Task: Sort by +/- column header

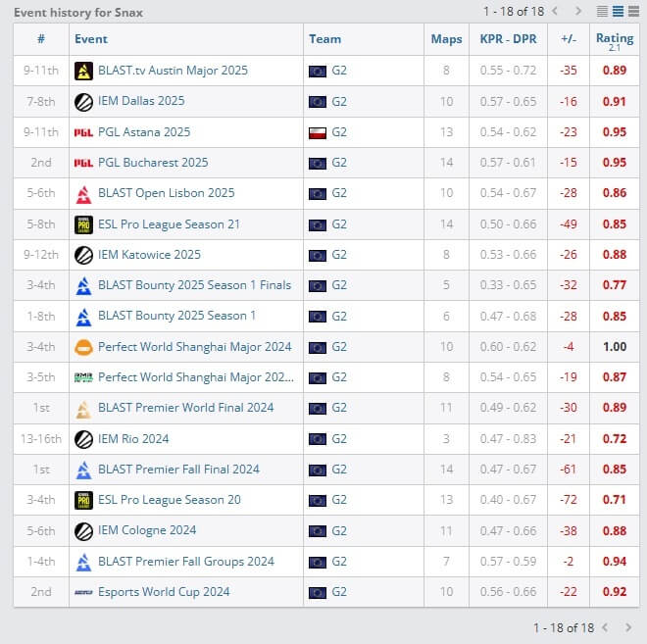Action: click(569, 39)
